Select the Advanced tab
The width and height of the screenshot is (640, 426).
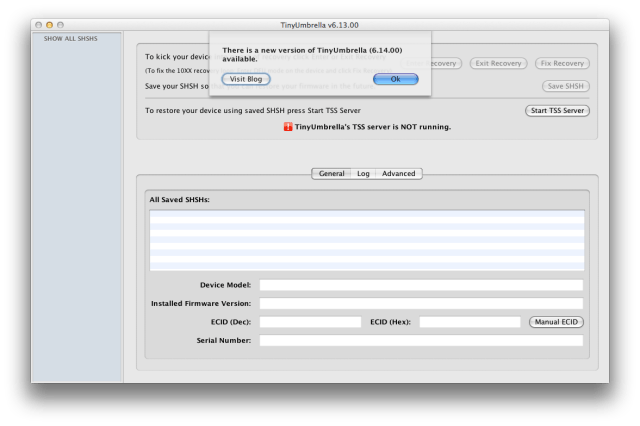(398, 173)
